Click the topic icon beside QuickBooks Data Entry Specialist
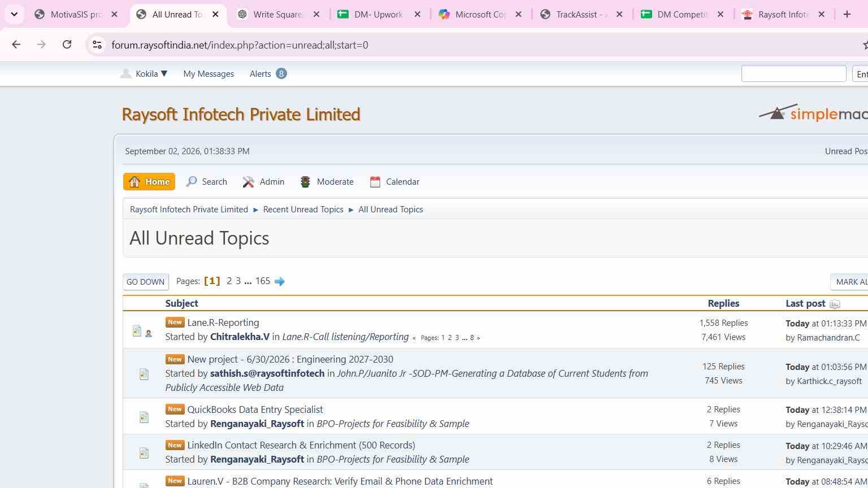Screen dimensions: 868x488 [x=144, y=417]
